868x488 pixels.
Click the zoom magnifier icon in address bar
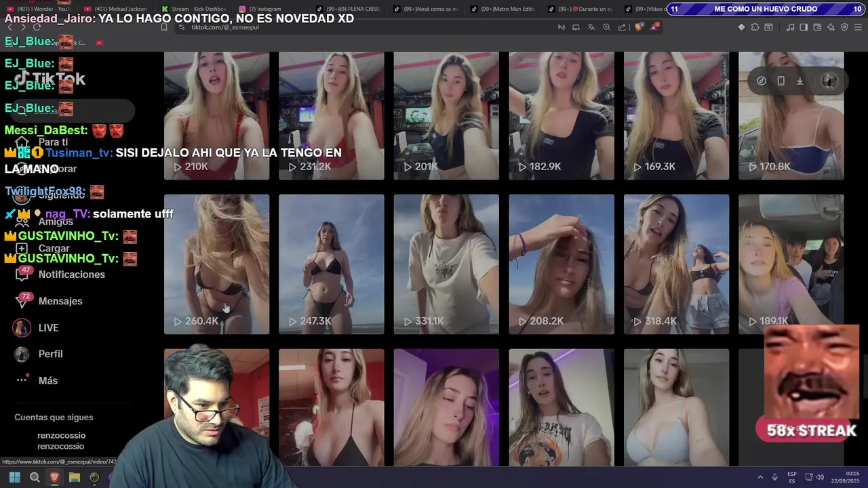pos(607,27)
